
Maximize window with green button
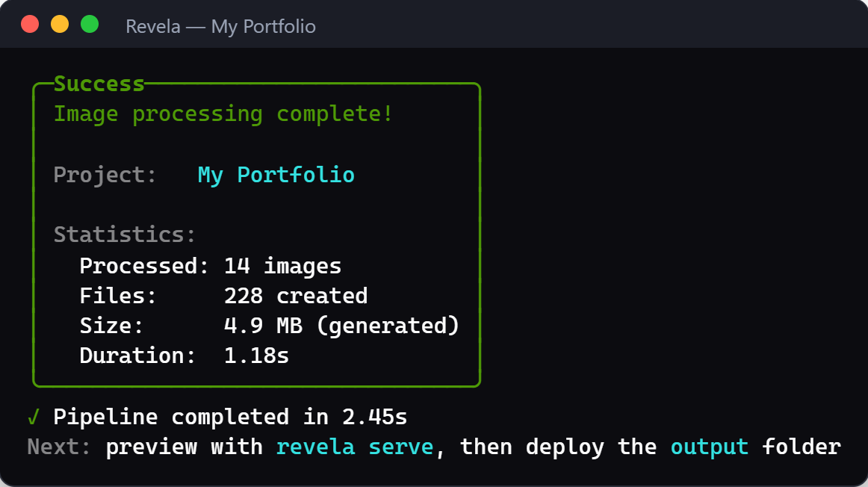coord(90,25)
